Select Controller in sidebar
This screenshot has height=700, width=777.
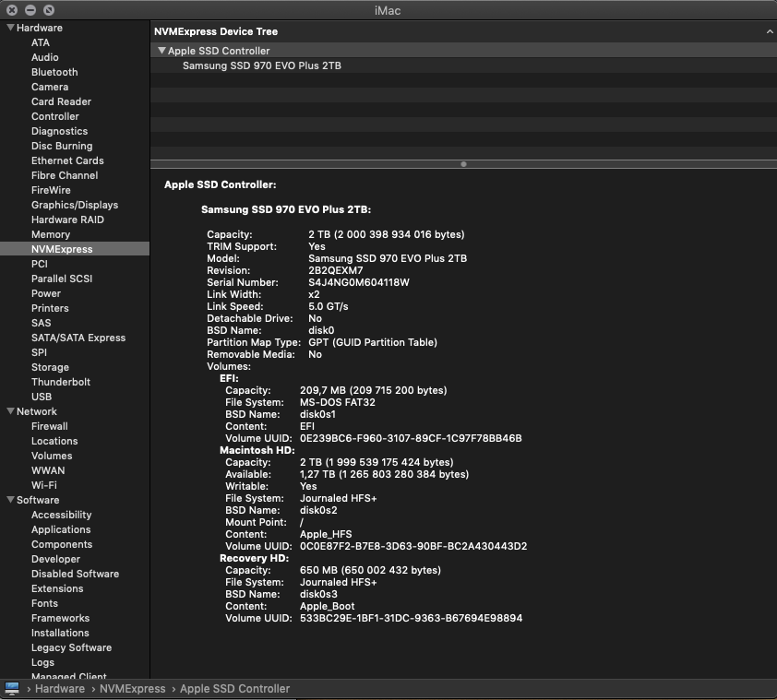pyautogui.click(x=55, y=116)
